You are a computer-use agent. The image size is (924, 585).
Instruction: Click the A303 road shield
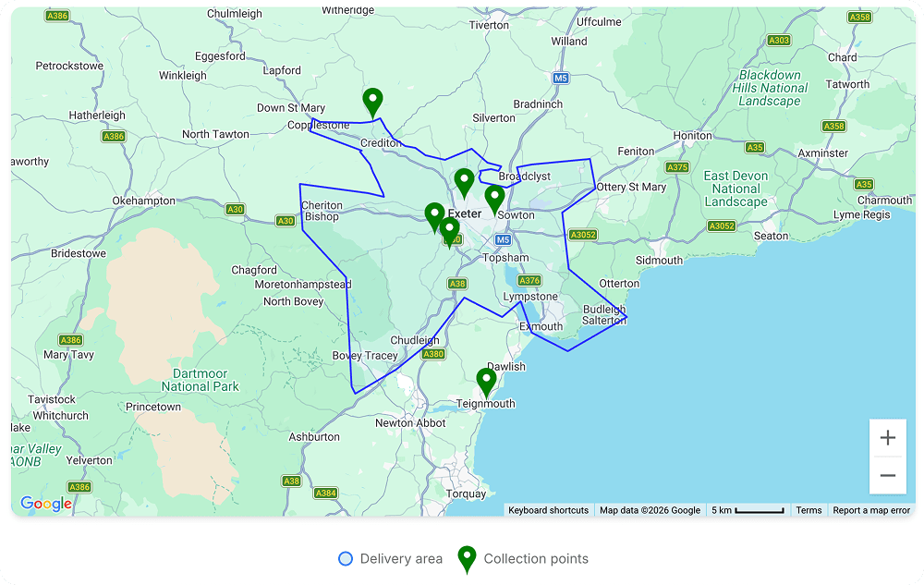coord(779,40)
